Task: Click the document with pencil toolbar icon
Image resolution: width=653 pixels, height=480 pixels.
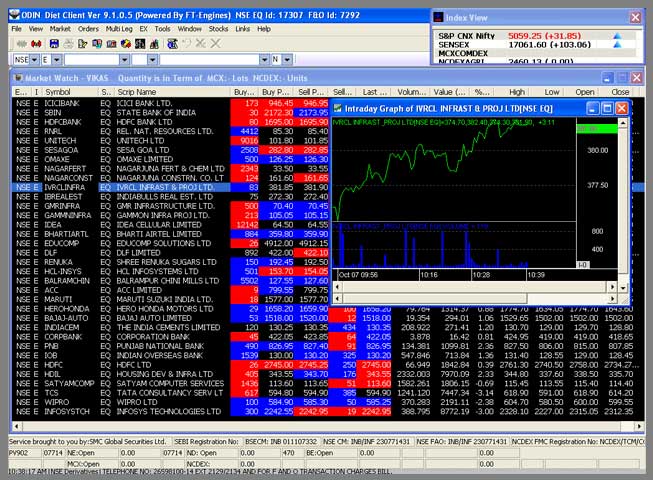Action: pyautogui.click(x=82, y=44)
